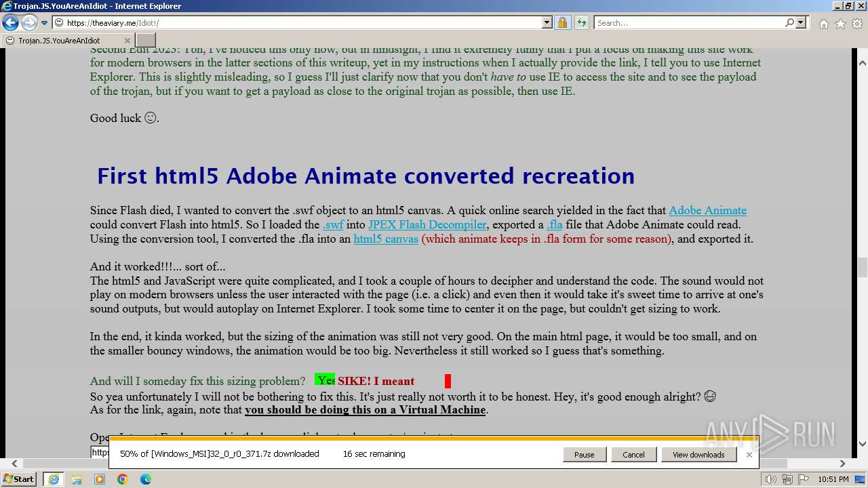868x488 pixels.
Task: Click the heading First html5 Adobe Animate converted recreation
Action: point(366,176)
